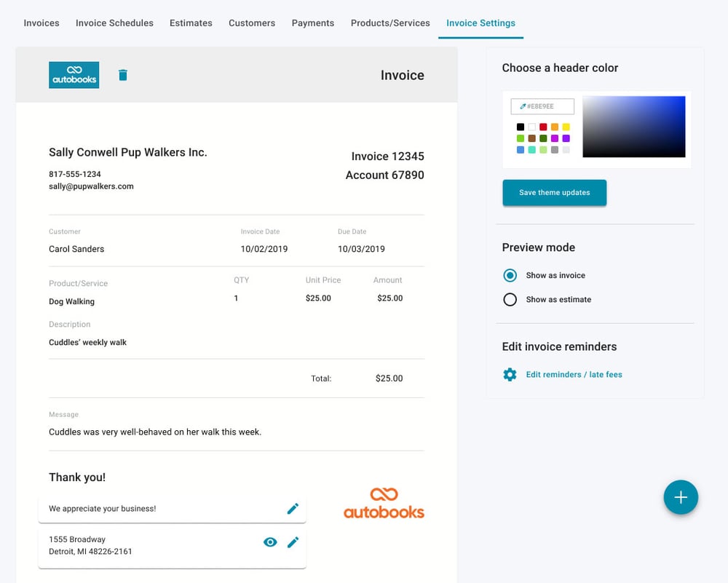728x583 pixels.
Task: Open reminder settings via the gear icon
Action: point(510,374)
